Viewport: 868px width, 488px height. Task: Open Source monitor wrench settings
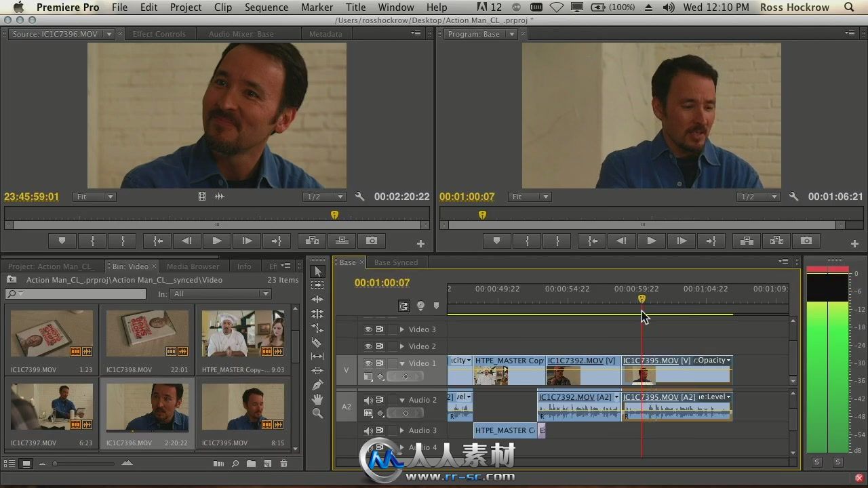pos(360,197)
